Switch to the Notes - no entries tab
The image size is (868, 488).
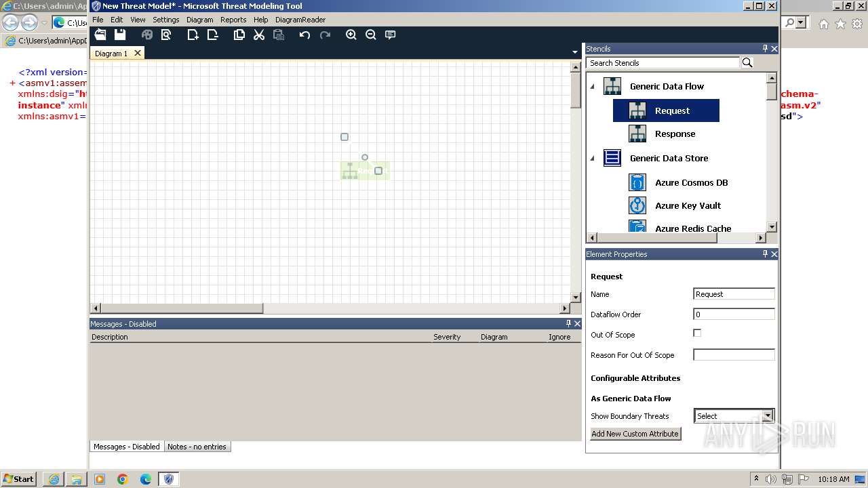[x=197, y=447]
